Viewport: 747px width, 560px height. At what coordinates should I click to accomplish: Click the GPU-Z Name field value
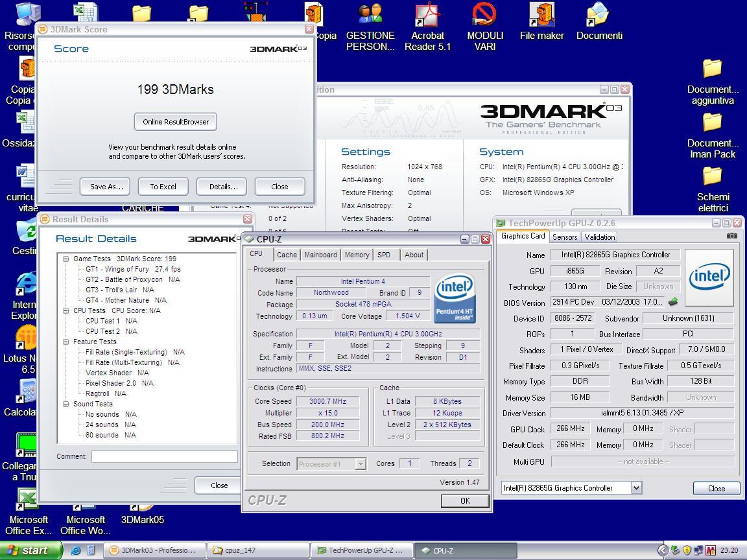click(x=615, y=255)
